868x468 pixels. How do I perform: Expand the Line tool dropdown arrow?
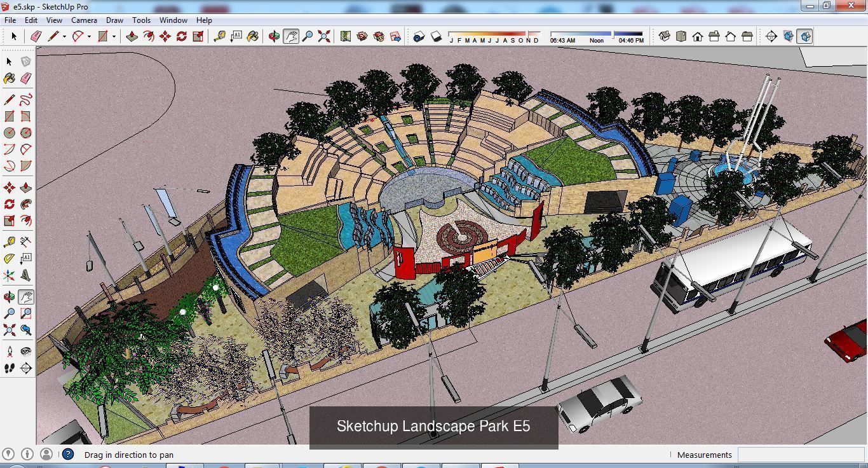coord(64,37)
